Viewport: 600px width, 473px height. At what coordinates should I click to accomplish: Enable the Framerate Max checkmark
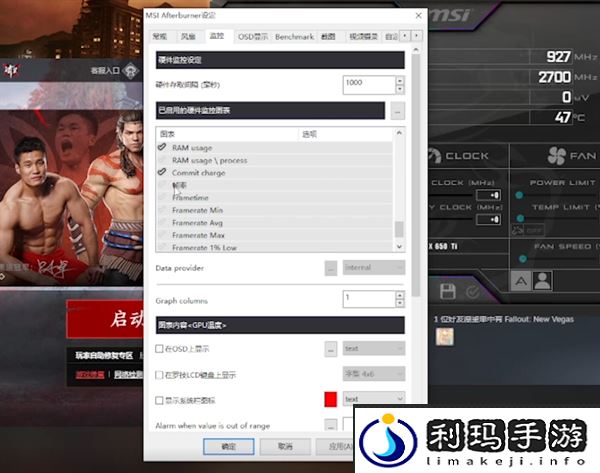point(162,235)
